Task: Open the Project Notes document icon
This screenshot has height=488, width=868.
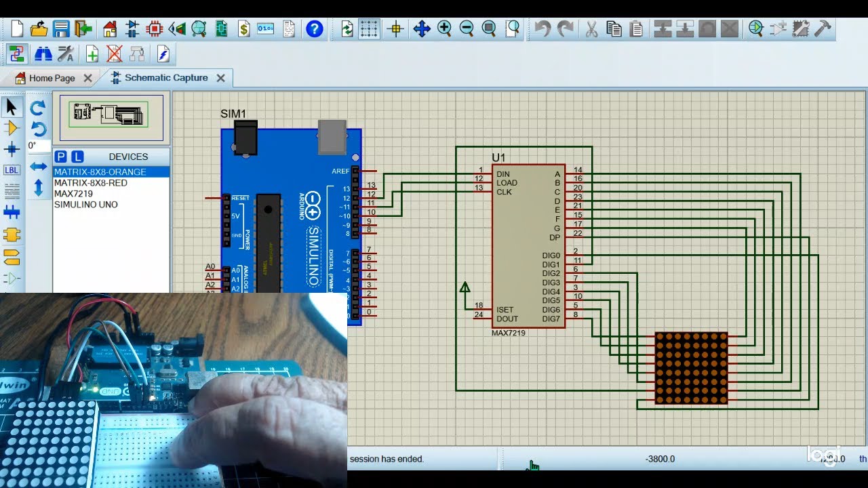Action: (289, 29)
